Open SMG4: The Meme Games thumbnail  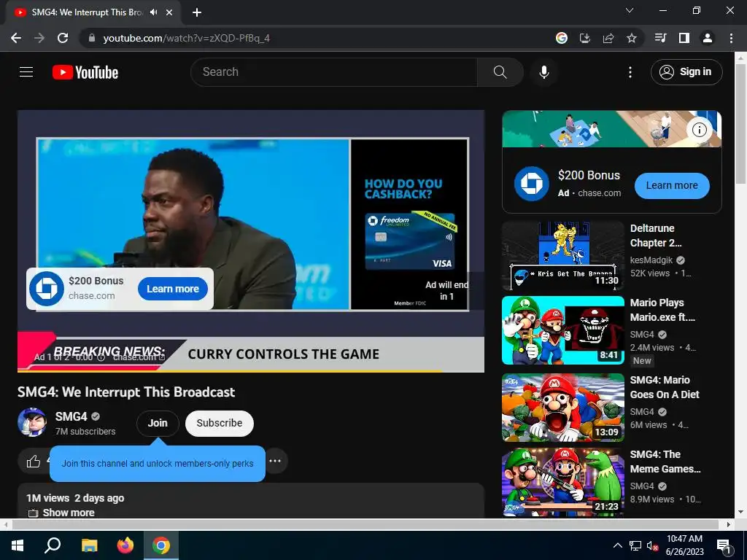tap(563, 482)
